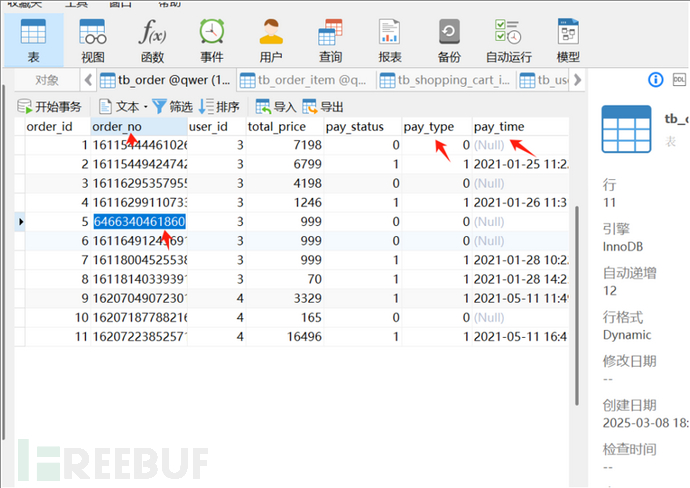Select the (Null) pay_time cell in row 10

pyautogui.click(x=520, y=317)
